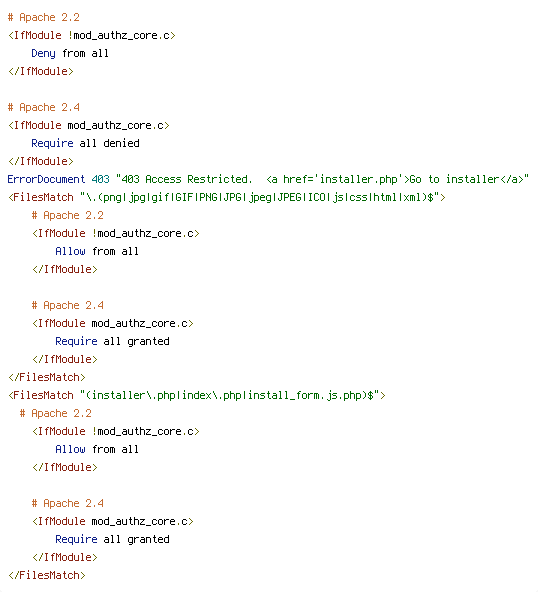538x592 pixels.
Task: Click the installer.php href text
Action: pos(358,179)
